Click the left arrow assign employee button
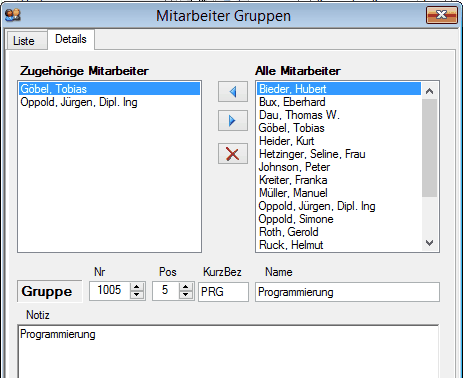 [233, 92]
